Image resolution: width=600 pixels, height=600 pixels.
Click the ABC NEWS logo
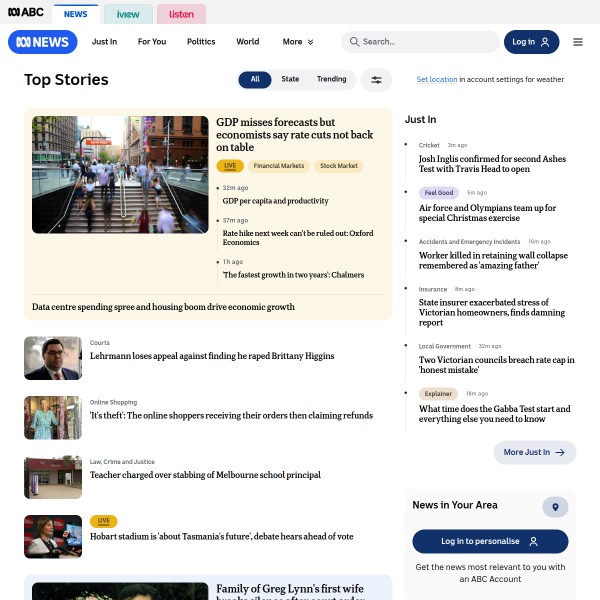point(42,42)
